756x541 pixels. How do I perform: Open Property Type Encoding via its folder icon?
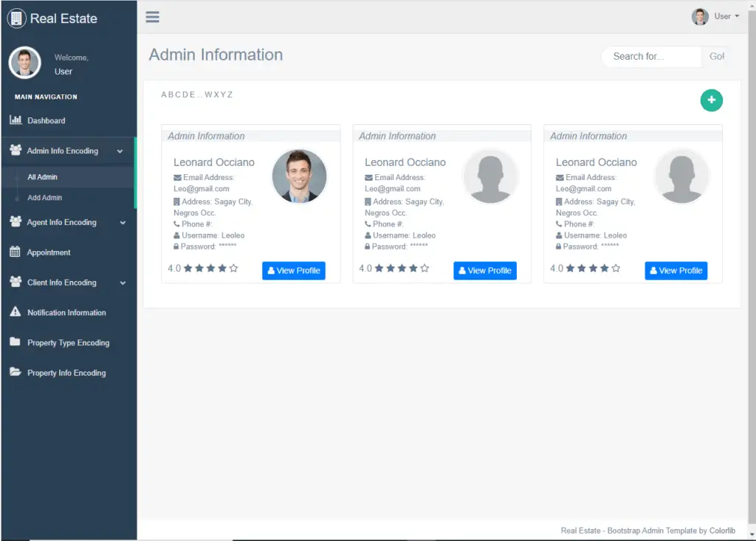pos(15,342)
